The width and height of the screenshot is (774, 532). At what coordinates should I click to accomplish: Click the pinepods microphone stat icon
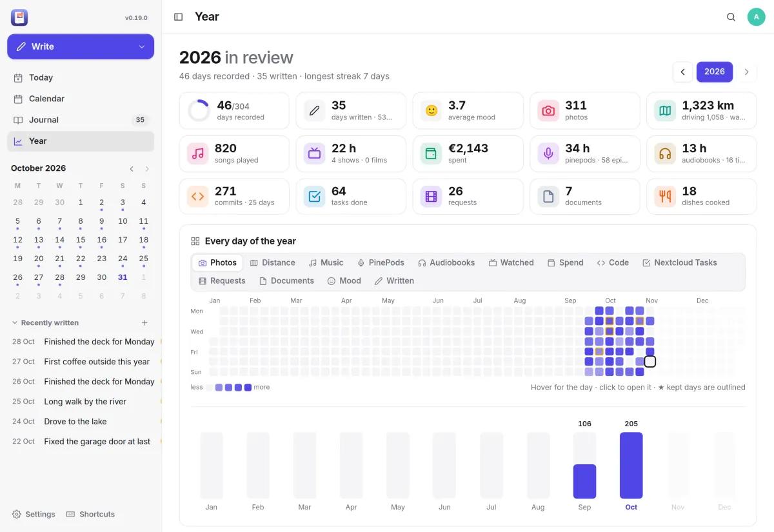[x=548, y=154]
